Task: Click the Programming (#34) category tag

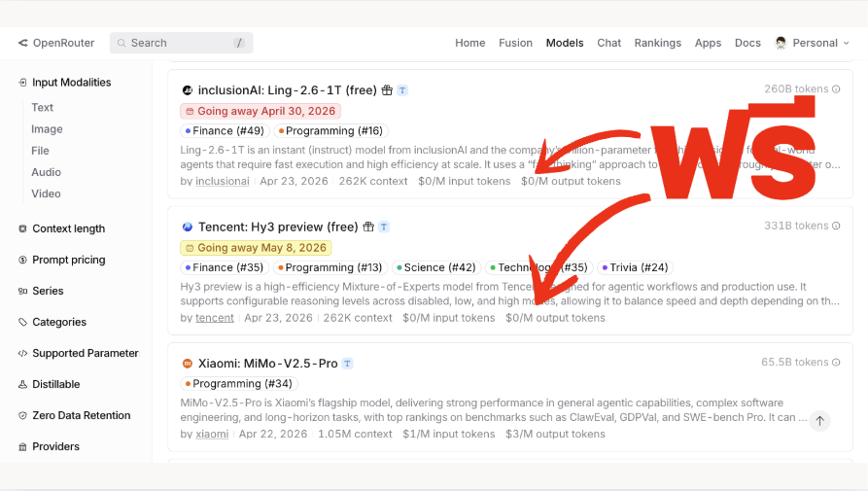Action: click(x=239, y=384)
